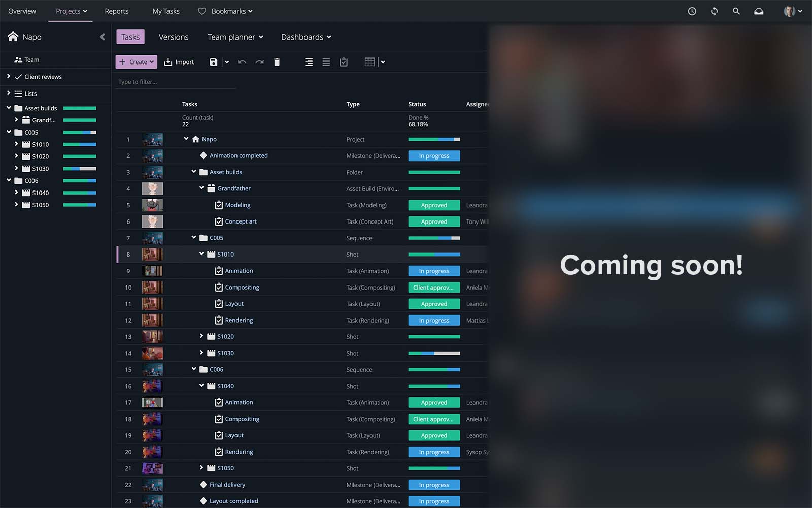Screen dimensions: 812x508
Task: Click the clock history icon in top bar
Action: (692, 11)
